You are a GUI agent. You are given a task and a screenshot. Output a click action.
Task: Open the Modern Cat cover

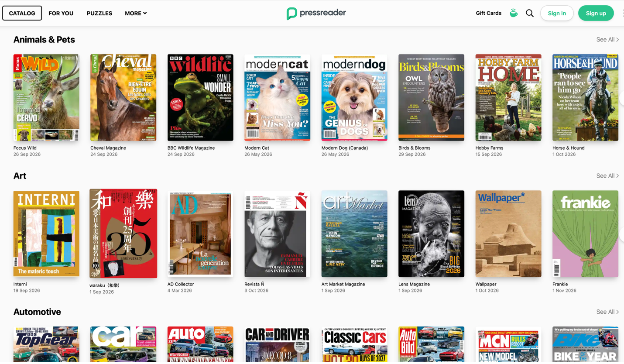277,97
